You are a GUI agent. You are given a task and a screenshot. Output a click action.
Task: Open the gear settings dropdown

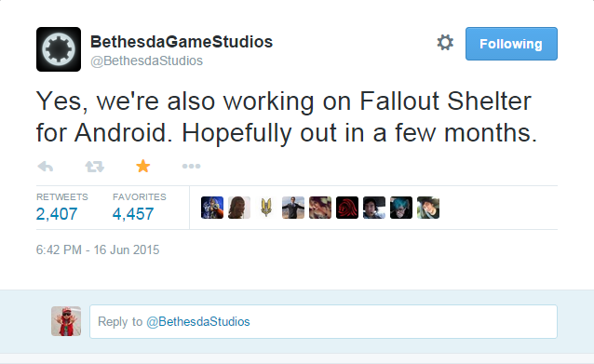(x=445, y=43)
